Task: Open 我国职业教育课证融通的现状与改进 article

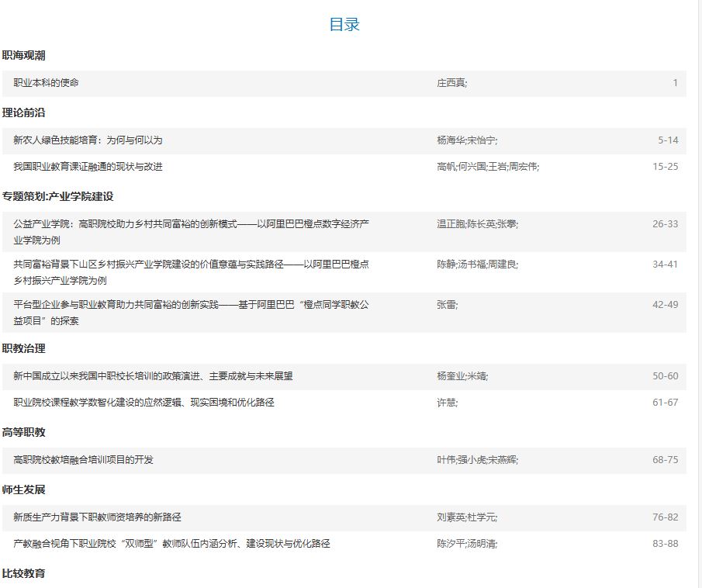Action: [x=88, y=167]
